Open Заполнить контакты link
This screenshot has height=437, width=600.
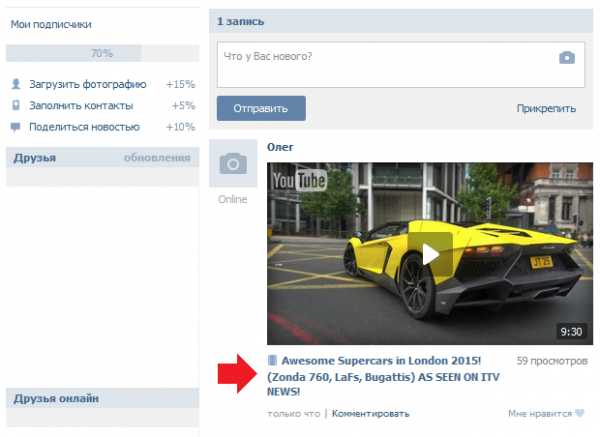click(81, 106)
